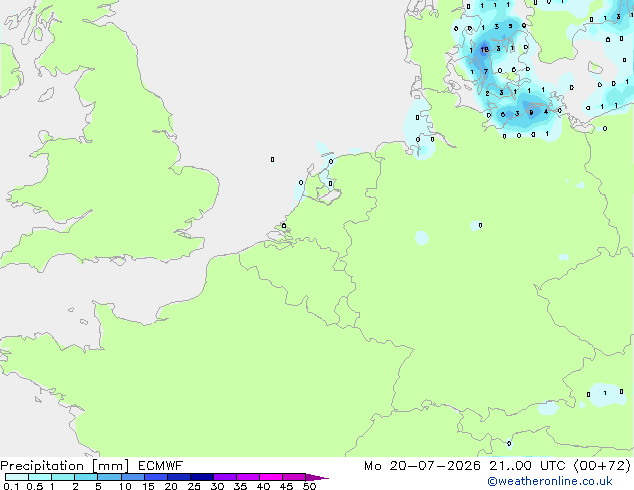
Task: Select the 0.1 to 0.5 mm legend swatch
Action: pyautogui.click(x=17, y=477)
